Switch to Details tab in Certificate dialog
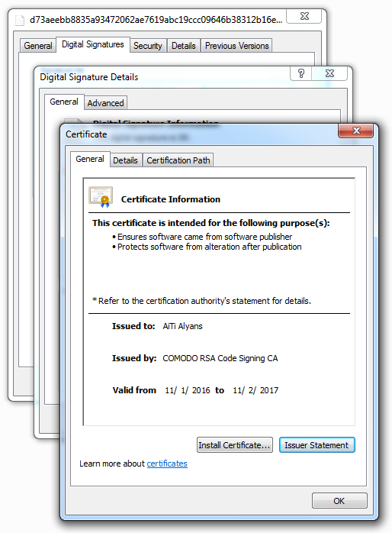Screen dimensions: 392x533 [x=125, y=160]
